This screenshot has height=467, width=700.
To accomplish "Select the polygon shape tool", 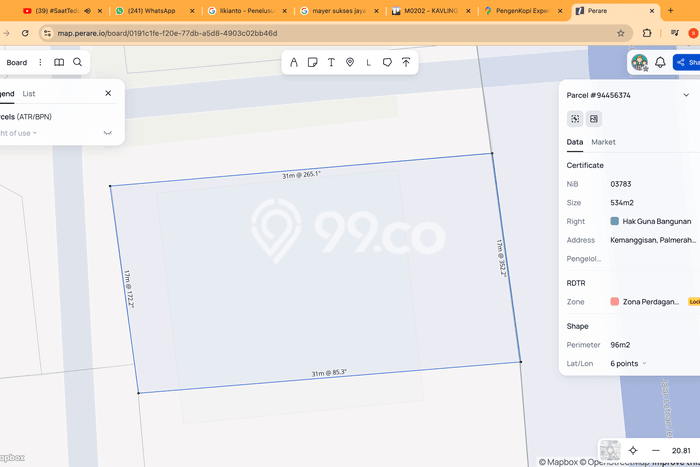I will [x=387, y=63].
